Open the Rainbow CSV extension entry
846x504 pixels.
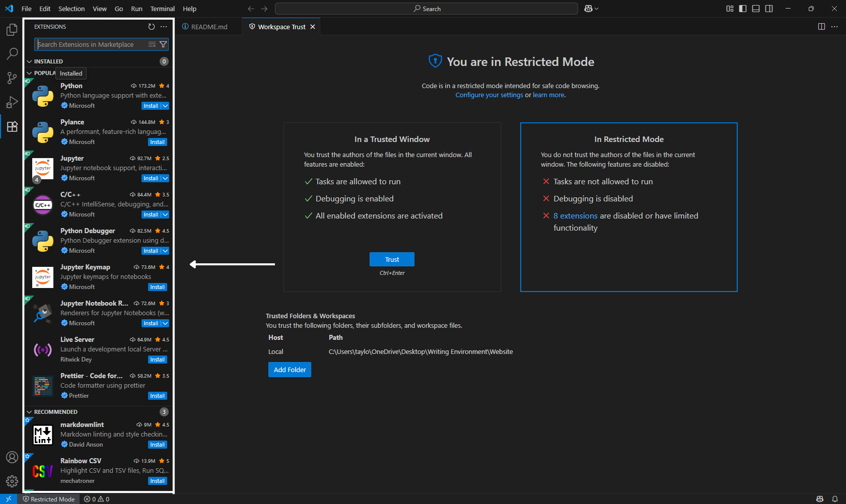click(99, 471)
